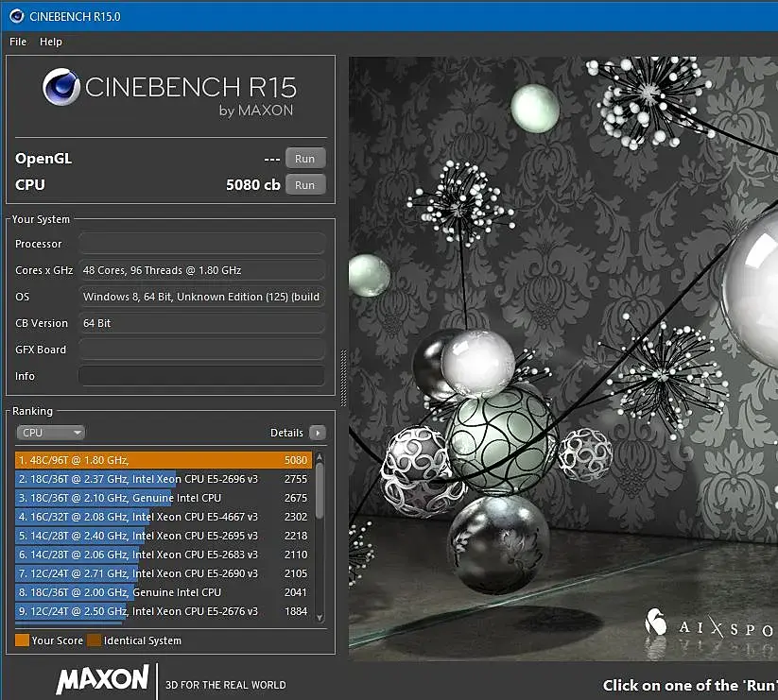Click the GFX Board field
The width and height of the screenshot is (778, 700).
(201, 350)
